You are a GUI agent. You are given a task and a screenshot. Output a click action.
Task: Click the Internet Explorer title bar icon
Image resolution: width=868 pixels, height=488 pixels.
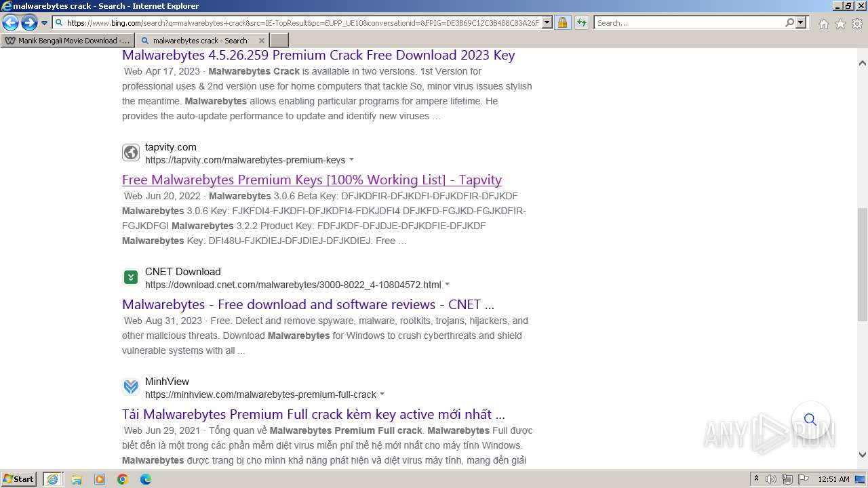pos(7,6)
